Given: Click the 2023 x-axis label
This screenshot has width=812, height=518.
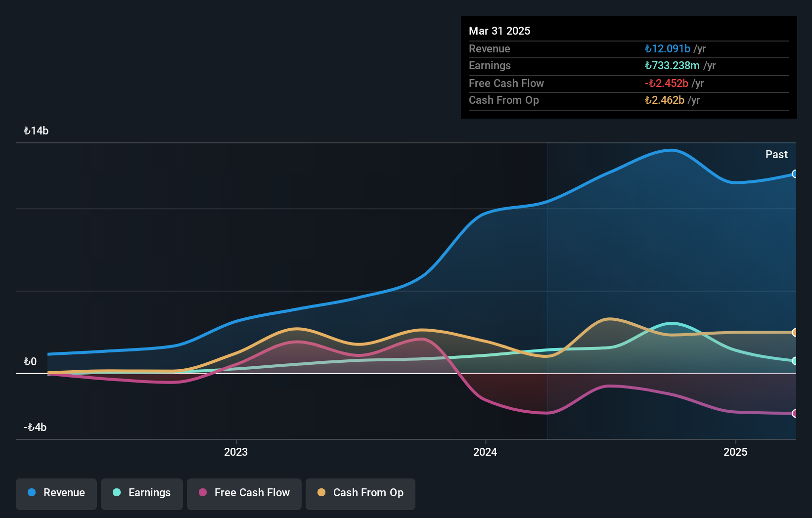Looking at the screenshot, I should [236, 452].
